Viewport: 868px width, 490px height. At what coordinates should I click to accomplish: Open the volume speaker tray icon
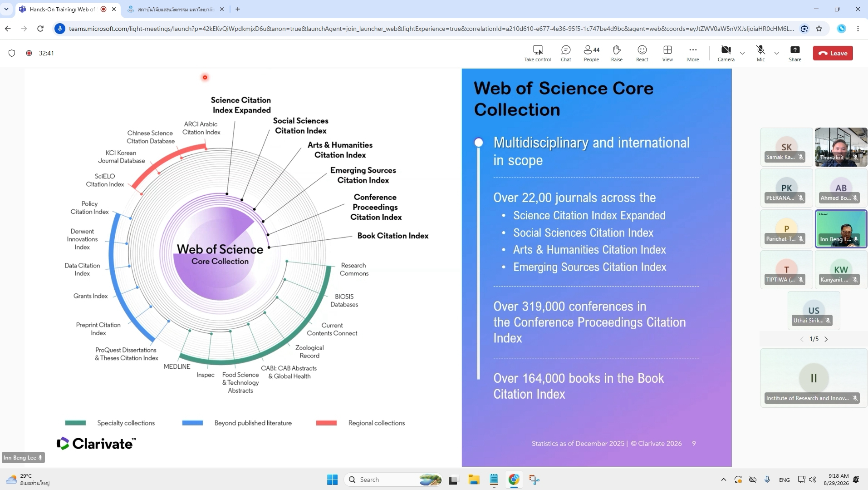[x=813, y=480]
